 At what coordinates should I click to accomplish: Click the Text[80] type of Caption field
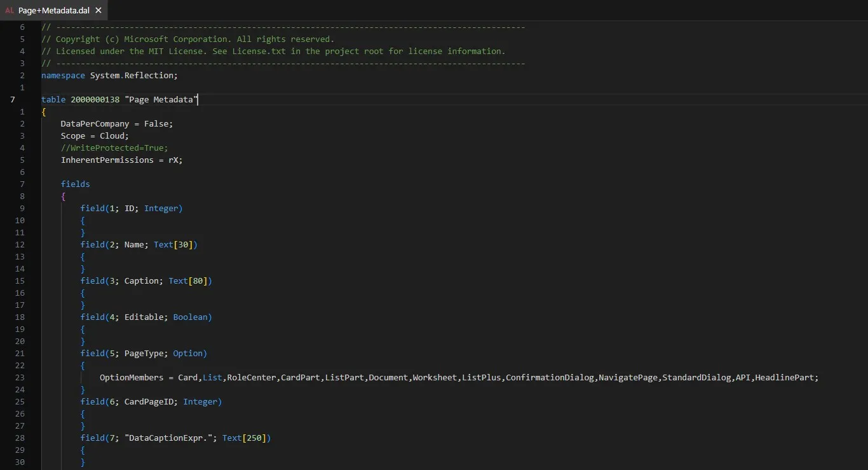pyautogui.click(x=187, y=280)
